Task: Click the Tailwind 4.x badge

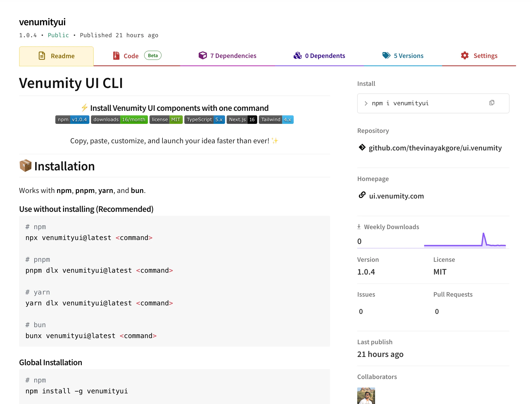Action: (x=276, y=120)
